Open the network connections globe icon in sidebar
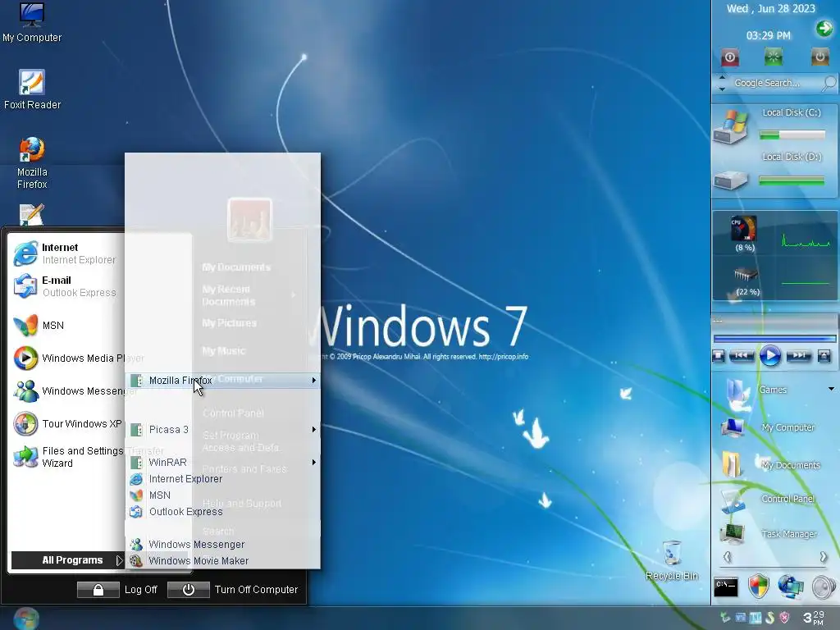Viewport: 840px width, 630px height. click(x=791, y=587)
